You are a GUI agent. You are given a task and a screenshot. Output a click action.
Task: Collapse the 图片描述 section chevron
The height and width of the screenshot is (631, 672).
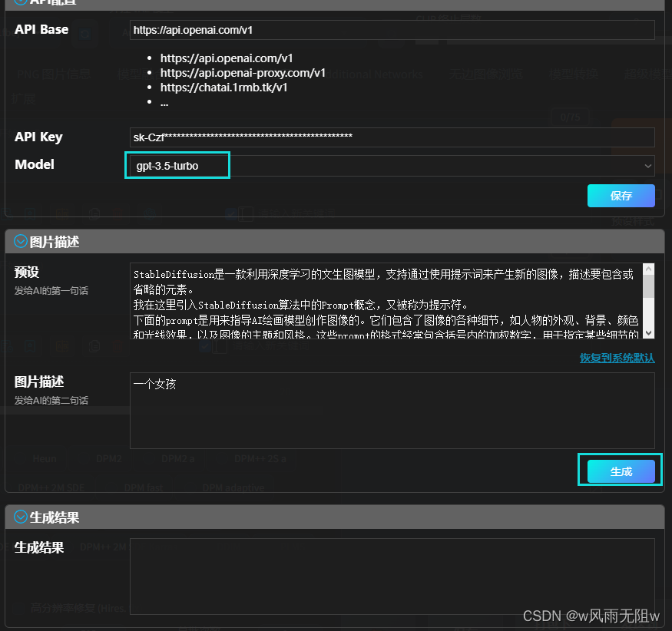(20, 241)
